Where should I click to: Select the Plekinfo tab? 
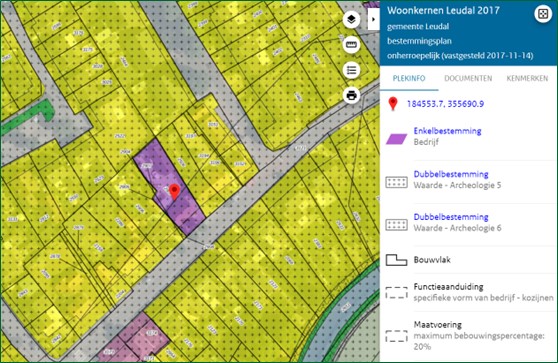pyautogui.click(x=409, y=78)
